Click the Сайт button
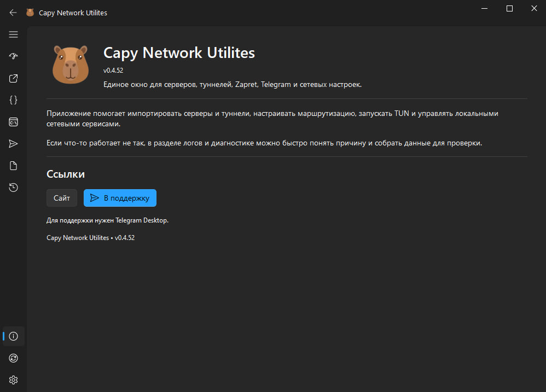 pos(62,198)
